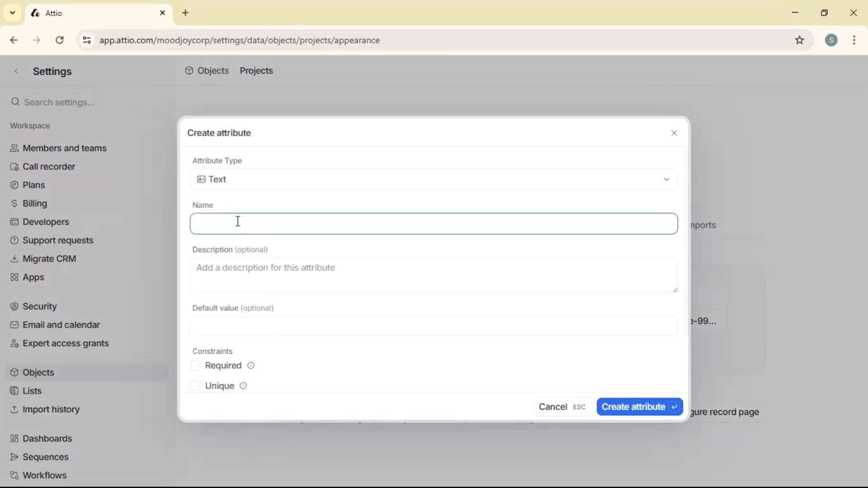The image size is (868, 488).
Task: Select the Migrate CRM section
Action: 49,258
